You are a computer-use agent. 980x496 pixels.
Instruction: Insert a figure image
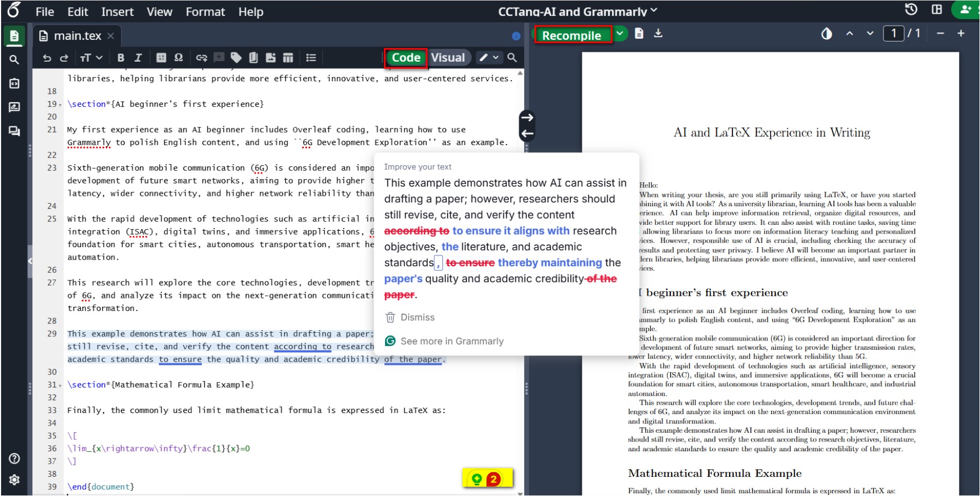[270, 58]
